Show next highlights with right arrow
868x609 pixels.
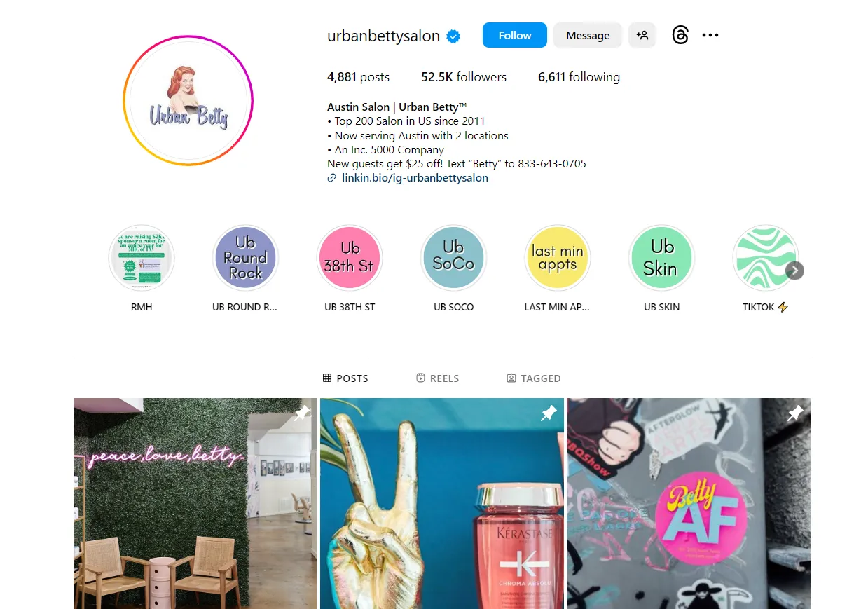pyautogui.click(x=794, y=271)
